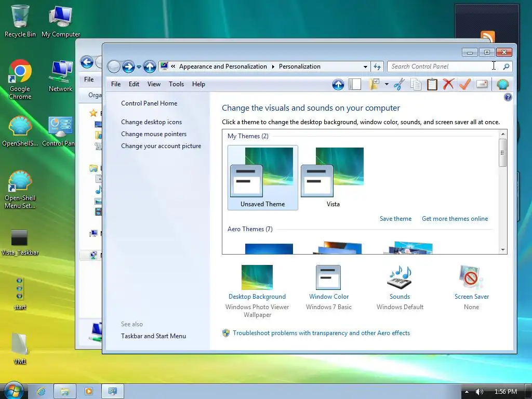This screenshot has width=532, height=399.
Task: Click the Email envelope toolbar icon
Action: pyautogui.click(x=482, y=84)
